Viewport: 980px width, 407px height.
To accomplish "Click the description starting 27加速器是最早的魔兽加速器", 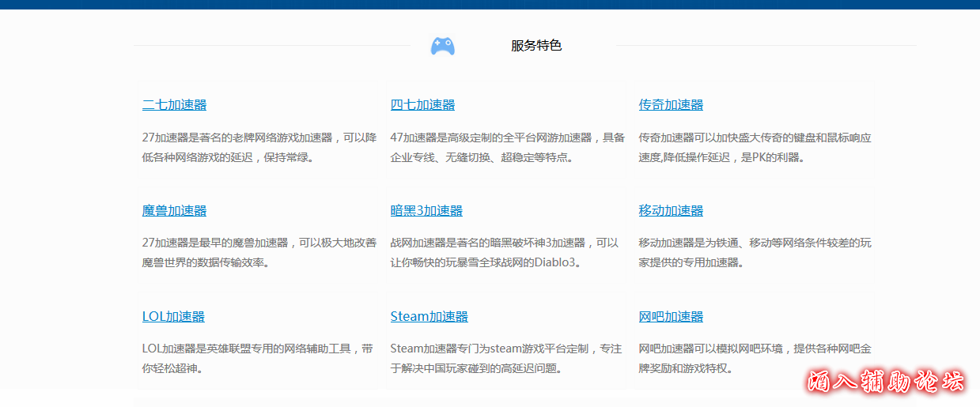I will (x=259, y=253).
